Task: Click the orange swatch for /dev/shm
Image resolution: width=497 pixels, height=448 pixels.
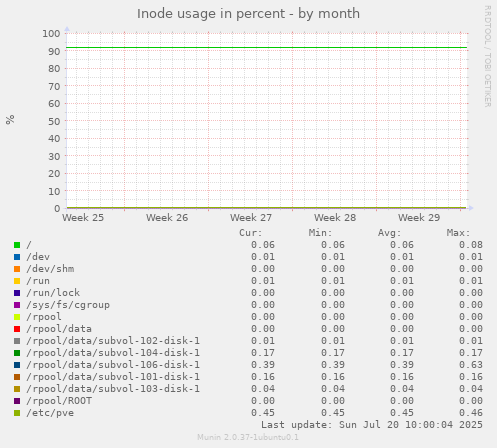Action: pos(17,269)
